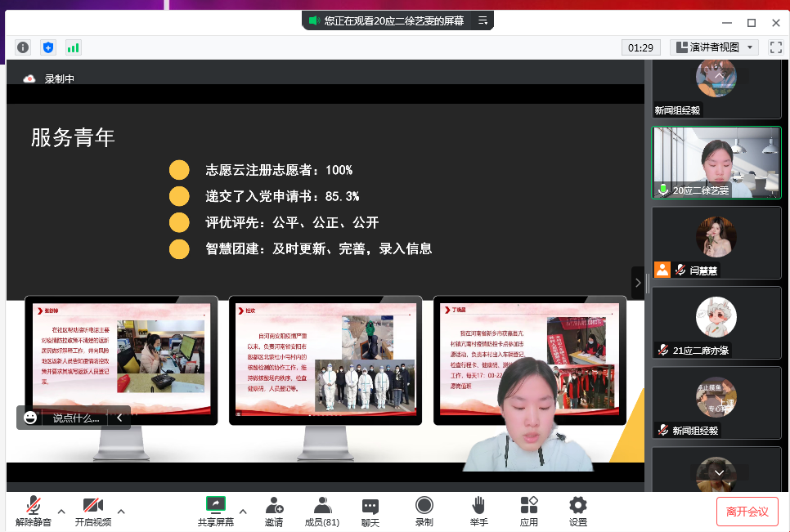Viewport: 790px width, 532px height.
Task: Expand video options arrow beside 开启视频
Action: 121,512
